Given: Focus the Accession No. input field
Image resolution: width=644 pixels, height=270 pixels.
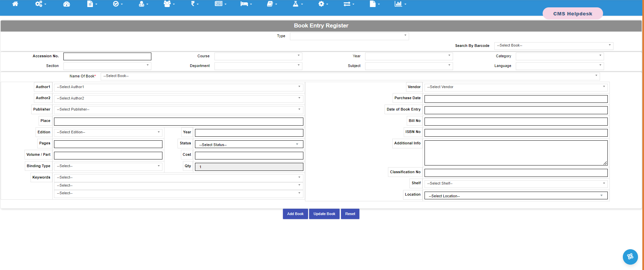Looking at the screenshot, I should click(107, 56).
